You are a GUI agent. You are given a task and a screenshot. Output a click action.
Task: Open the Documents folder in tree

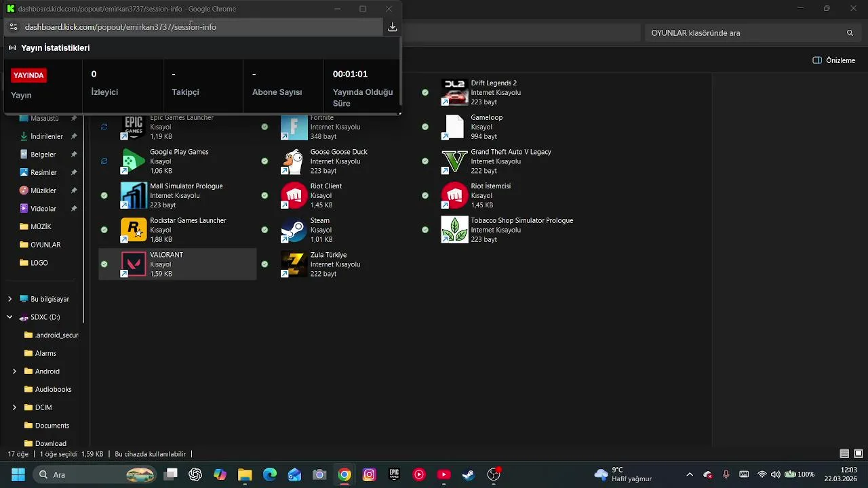point(51,426)
